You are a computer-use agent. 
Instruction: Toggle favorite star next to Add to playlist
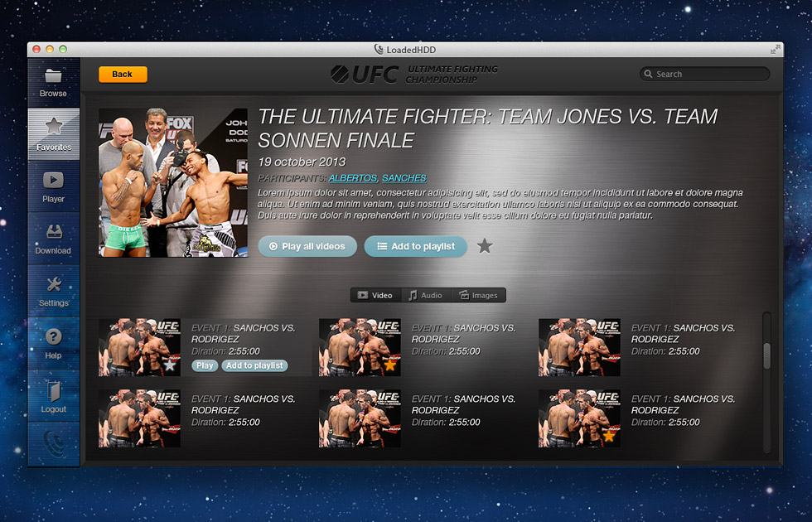tap(485, 246)
